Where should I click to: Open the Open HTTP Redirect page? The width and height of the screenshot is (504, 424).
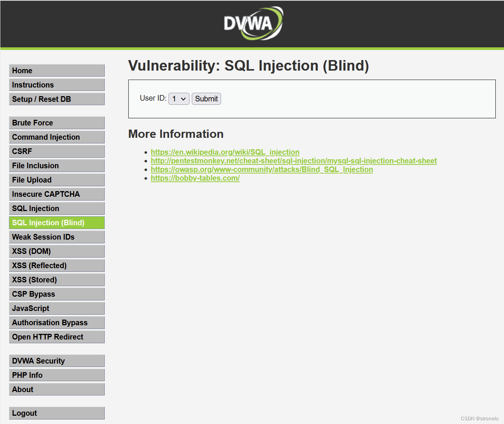click(57, 337)
